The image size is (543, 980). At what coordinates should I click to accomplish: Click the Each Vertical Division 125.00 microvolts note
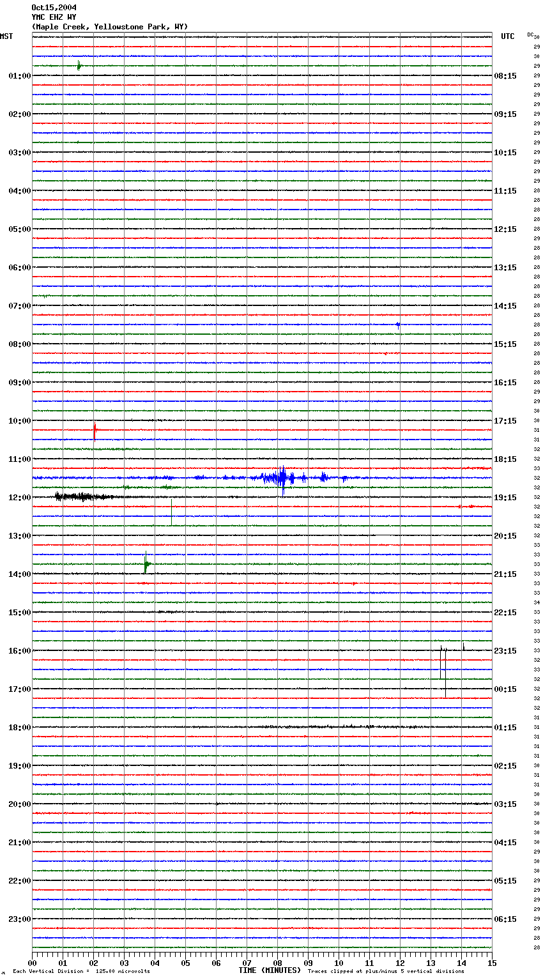tap(81, 971)
